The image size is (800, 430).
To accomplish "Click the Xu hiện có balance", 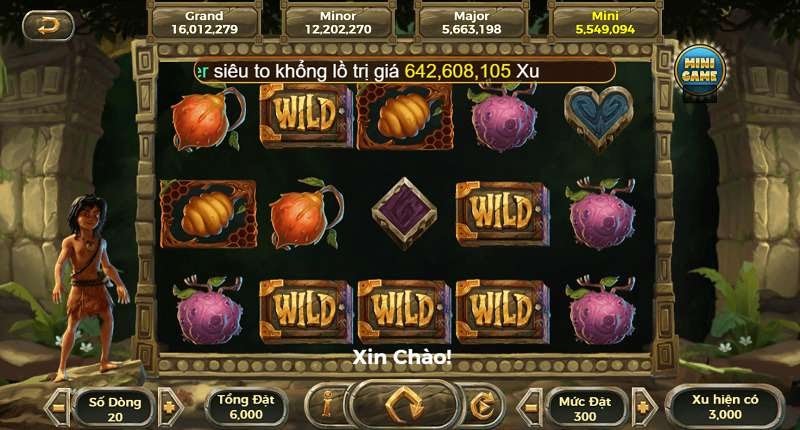I will pos(724,407).
